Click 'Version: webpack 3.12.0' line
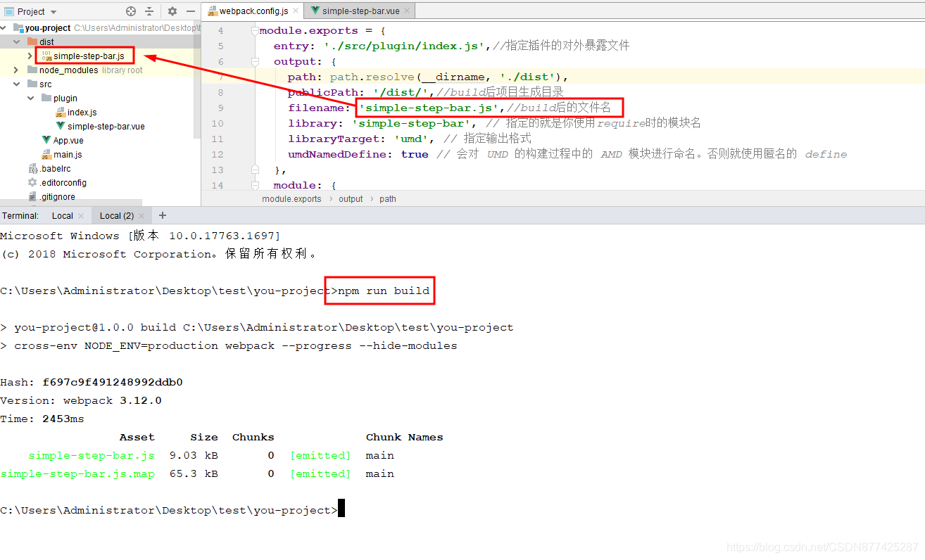Screen dimensions: 925x560 click(x=81, y=400)
